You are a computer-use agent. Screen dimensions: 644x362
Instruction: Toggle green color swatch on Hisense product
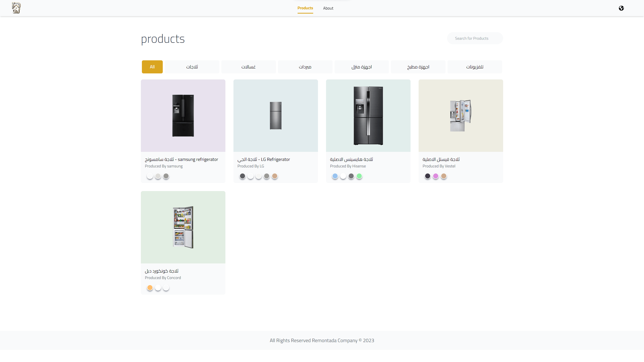[359, 176]
